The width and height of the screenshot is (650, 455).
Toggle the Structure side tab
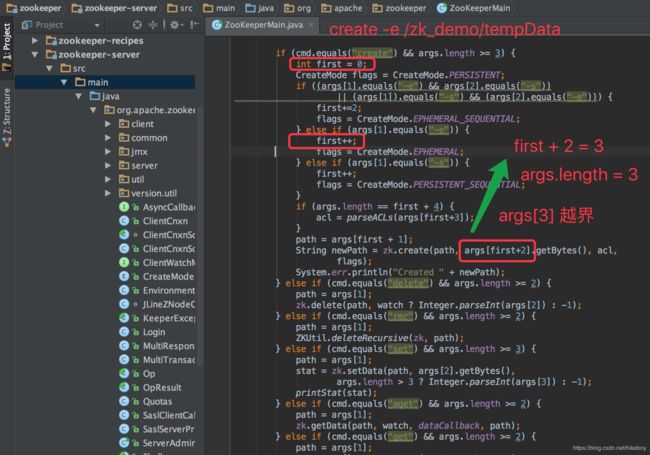coord(7,118)
